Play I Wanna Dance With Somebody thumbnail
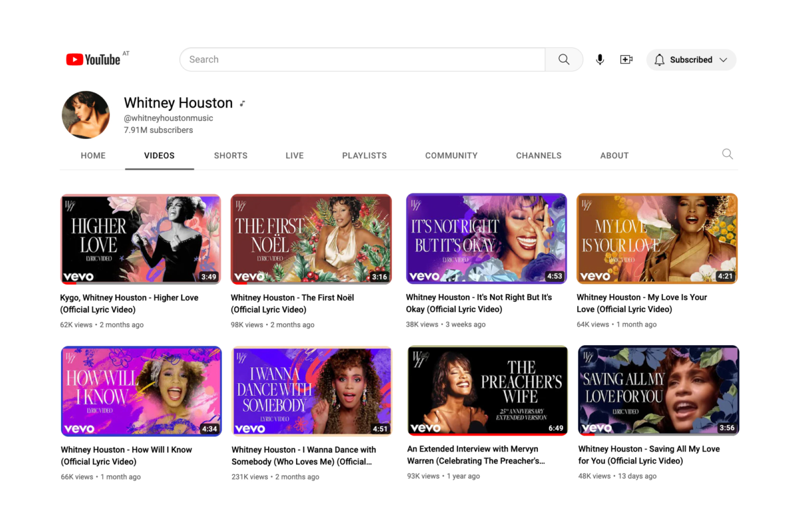The image size is (798, 532). pos(312,390)
